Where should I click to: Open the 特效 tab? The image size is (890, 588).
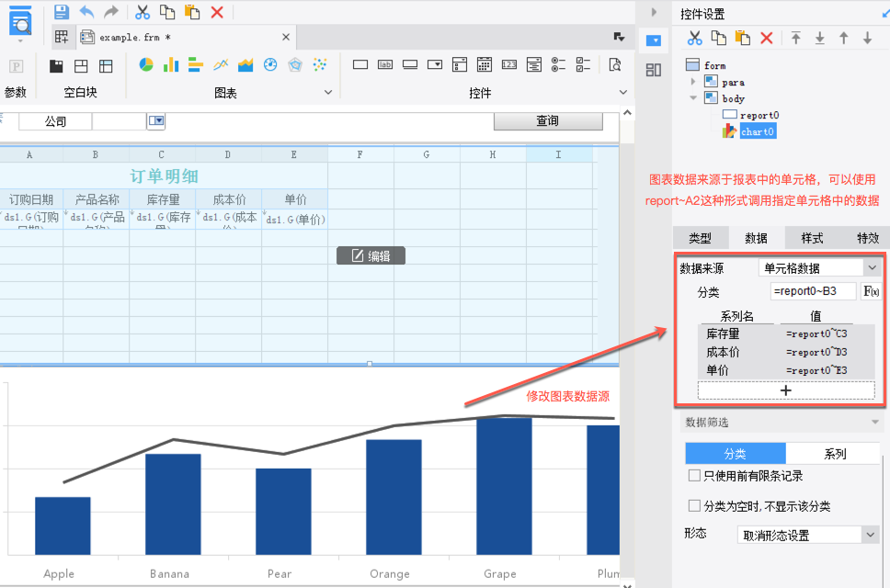(867, 238)
